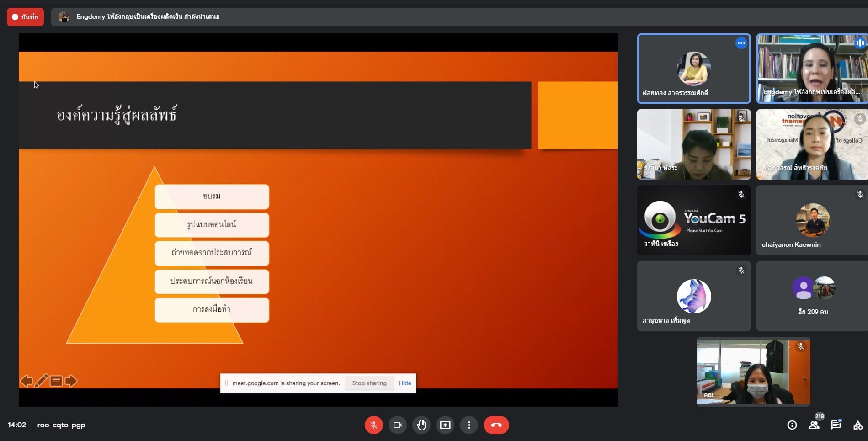Open the tile showing 209 other people
868x441 pixels.
(812, 296)
